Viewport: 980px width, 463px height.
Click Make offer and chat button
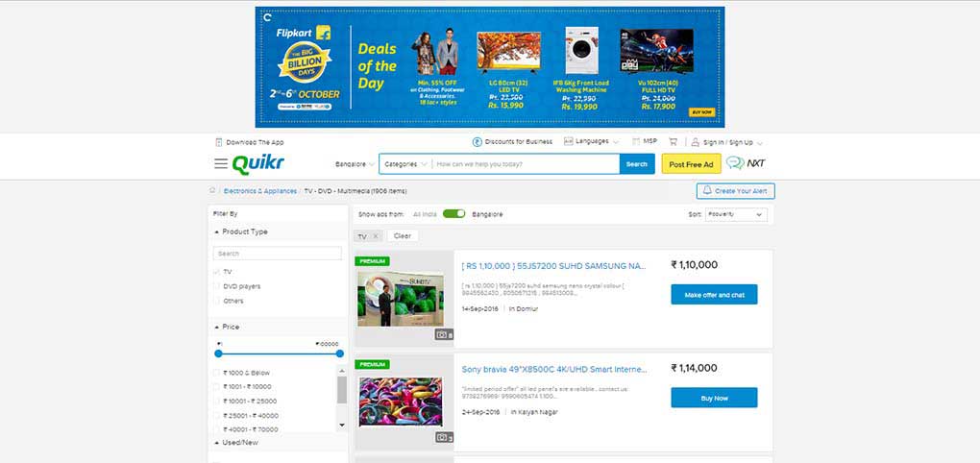pos(714,294)
